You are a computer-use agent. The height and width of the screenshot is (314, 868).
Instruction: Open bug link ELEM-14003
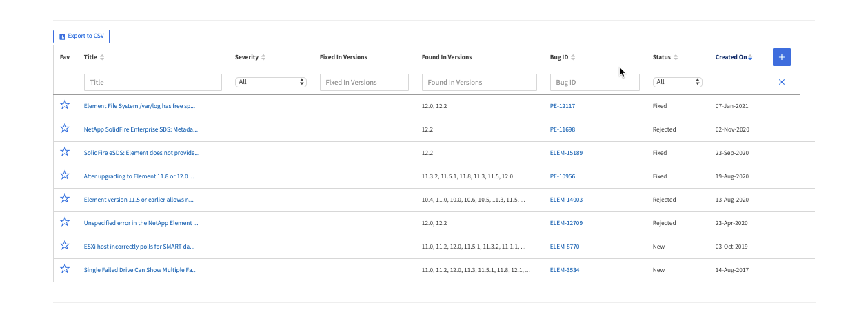(x=565, y=200)
